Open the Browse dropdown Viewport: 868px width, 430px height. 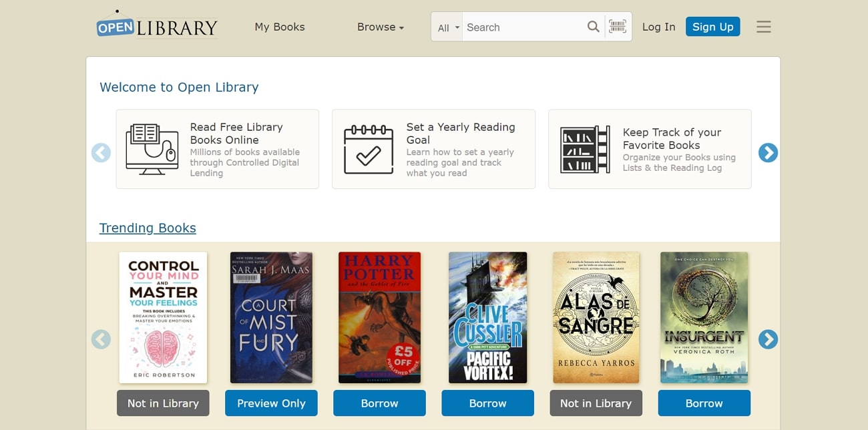[x=380, y=27]
